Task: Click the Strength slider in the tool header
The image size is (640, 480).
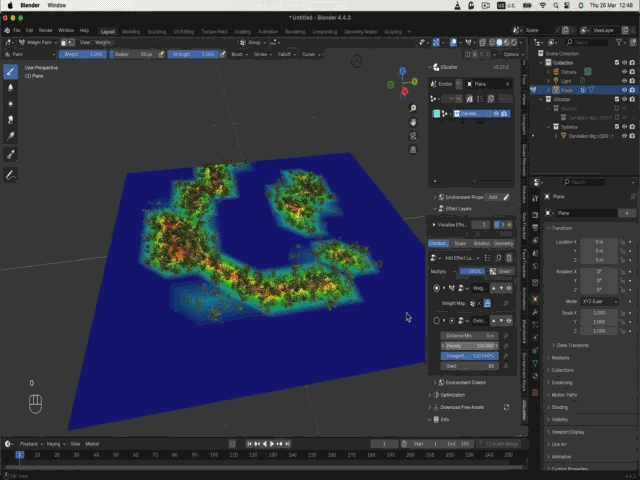Action: click(193, 54)
